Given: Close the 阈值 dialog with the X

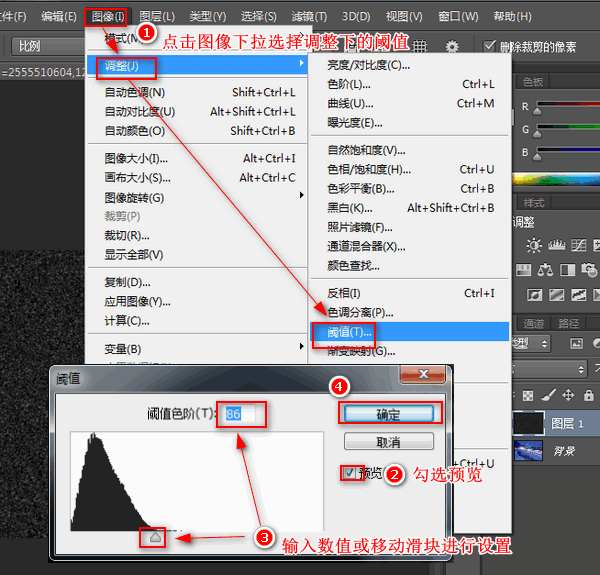Looking at the screenshot, I should (x=423, y=374).
